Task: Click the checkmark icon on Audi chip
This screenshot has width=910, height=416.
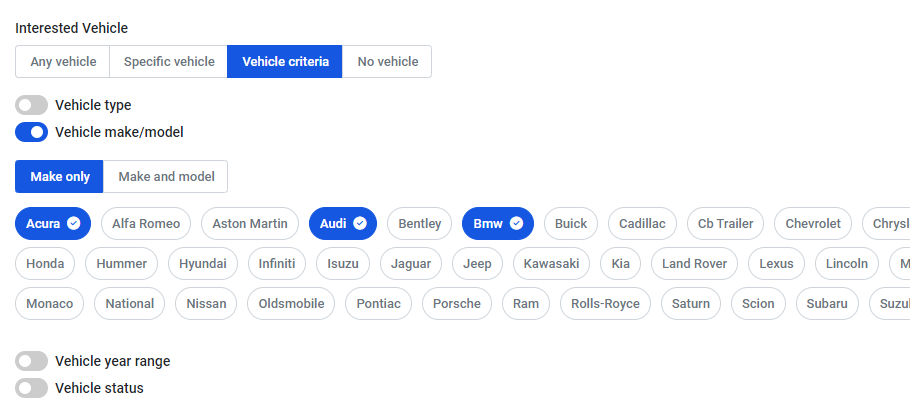Action: point(360,223)
